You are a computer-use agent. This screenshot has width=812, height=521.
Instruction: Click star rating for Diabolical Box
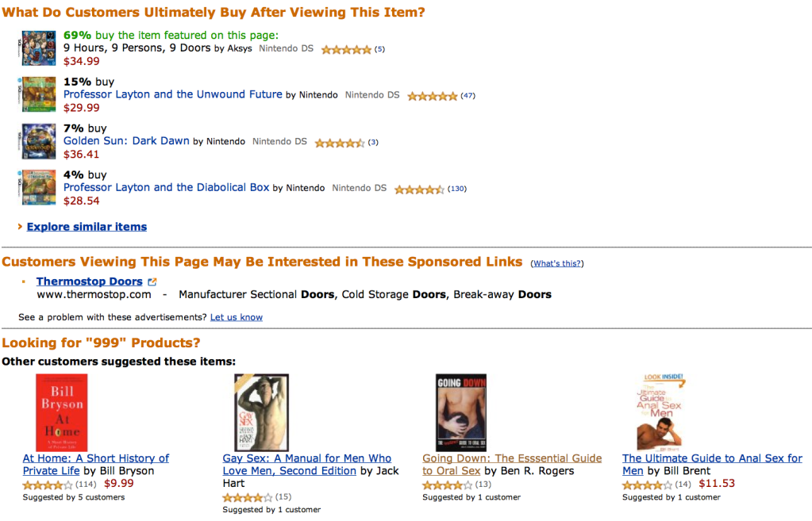(419, 190)
